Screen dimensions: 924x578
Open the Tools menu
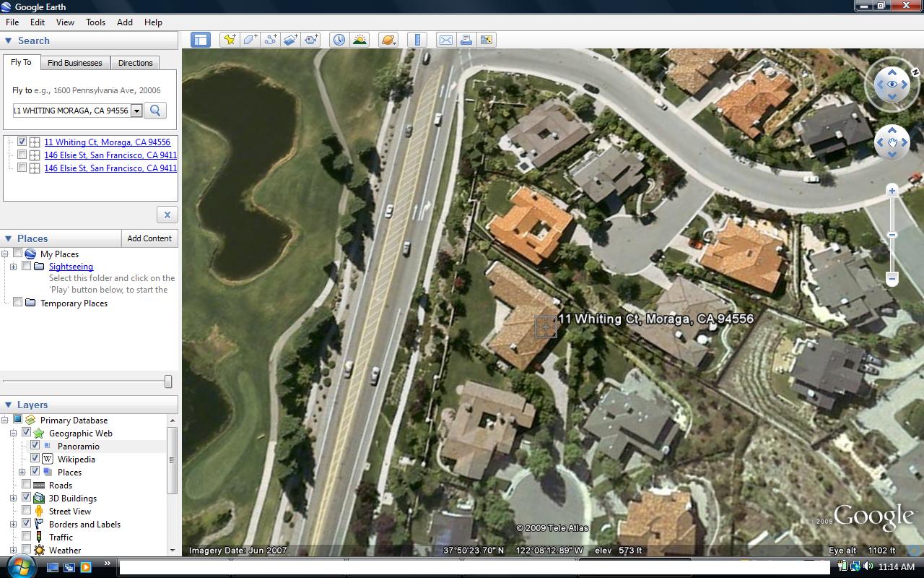96,22
